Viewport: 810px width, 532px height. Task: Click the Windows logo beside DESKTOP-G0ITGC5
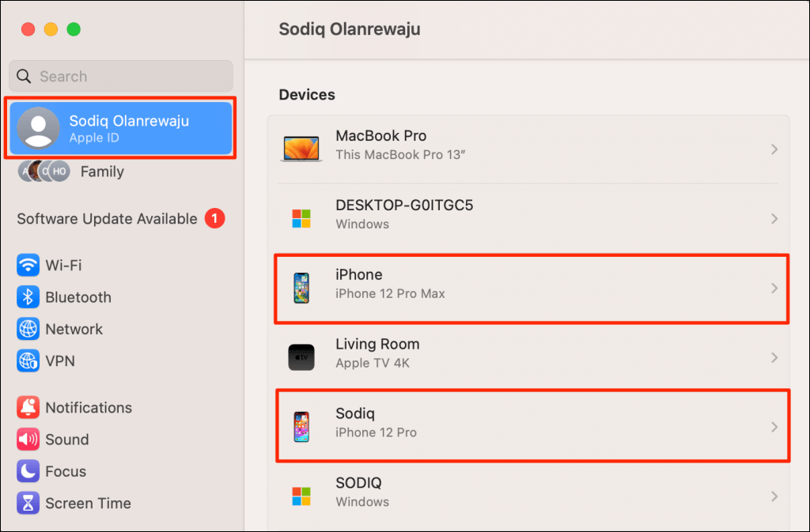point(301,218)
